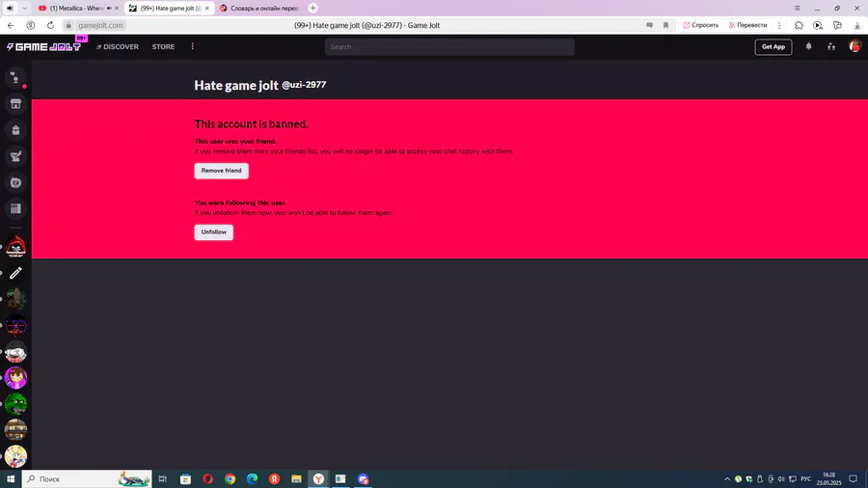Open the purple pixel girl community avatar
Screen dimensions: 868x488
point(15,378)
